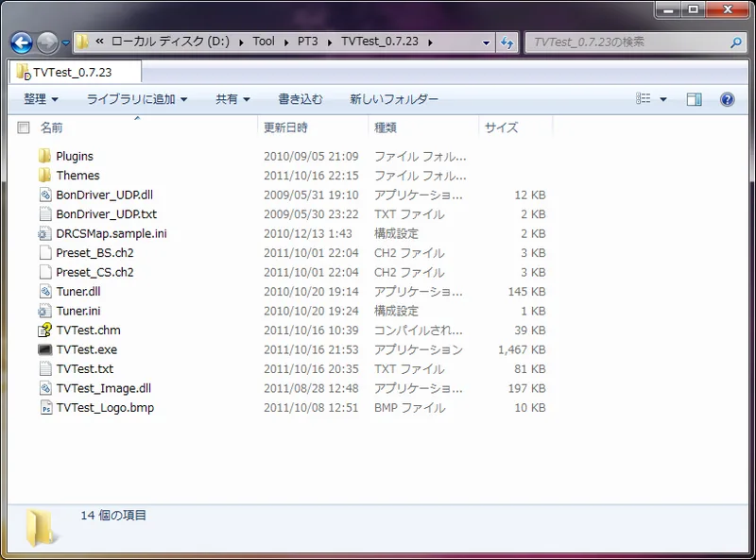Viewport: 756px width, 560px height.
Task: Open the 整理 dropdown menu
Action: pyautogui.click(x=41, y=99)
